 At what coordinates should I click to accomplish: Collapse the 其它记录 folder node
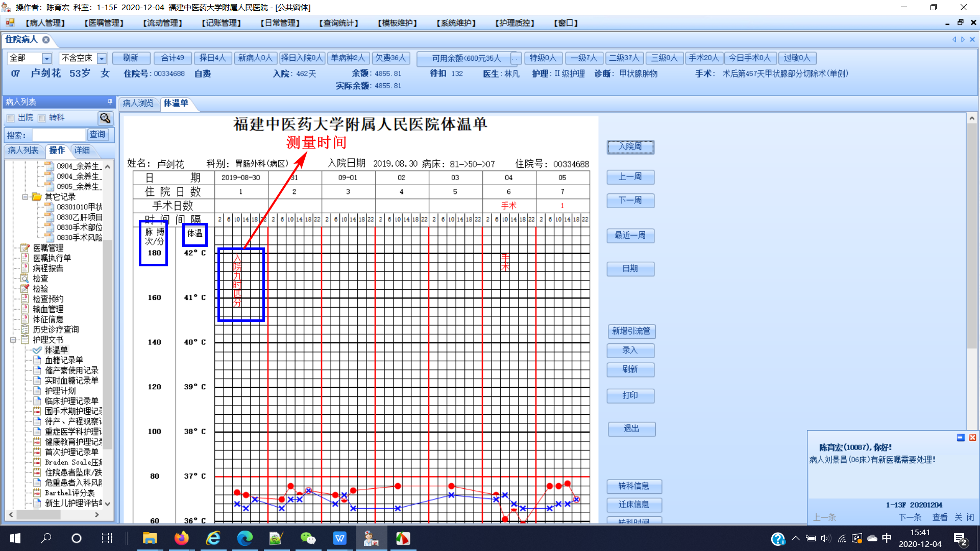tap(25, 197)
